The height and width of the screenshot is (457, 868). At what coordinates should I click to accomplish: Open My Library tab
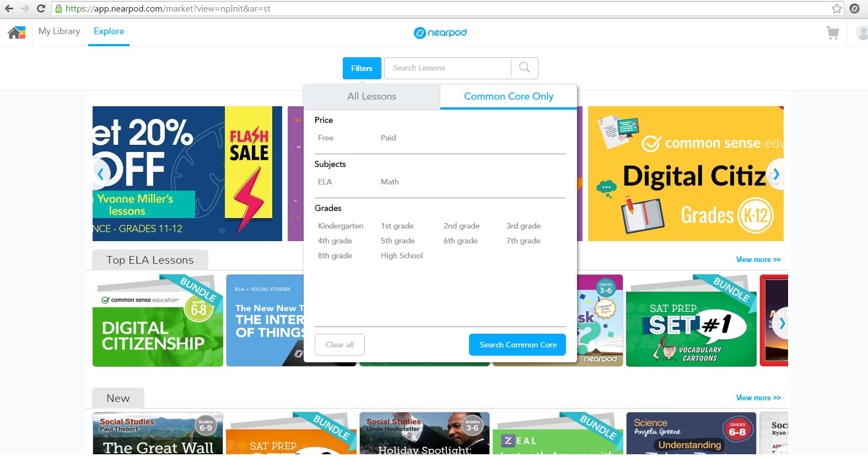point(59,31)
